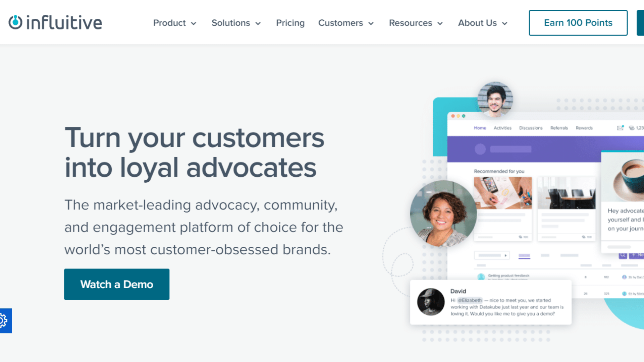Click the Referrals tab in the platform UI

[x=558, y=128]
